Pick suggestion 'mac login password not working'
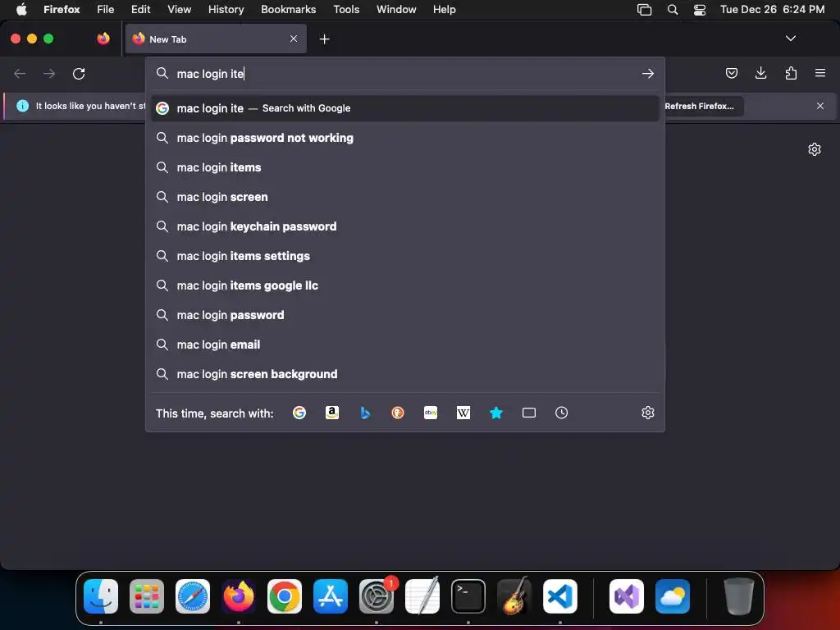 point(404,138)
